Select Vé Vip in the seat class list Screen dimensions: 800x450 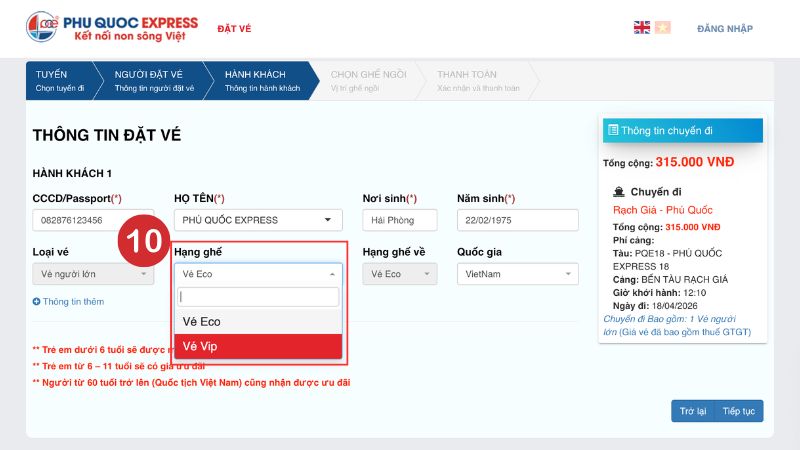point(258,346)
